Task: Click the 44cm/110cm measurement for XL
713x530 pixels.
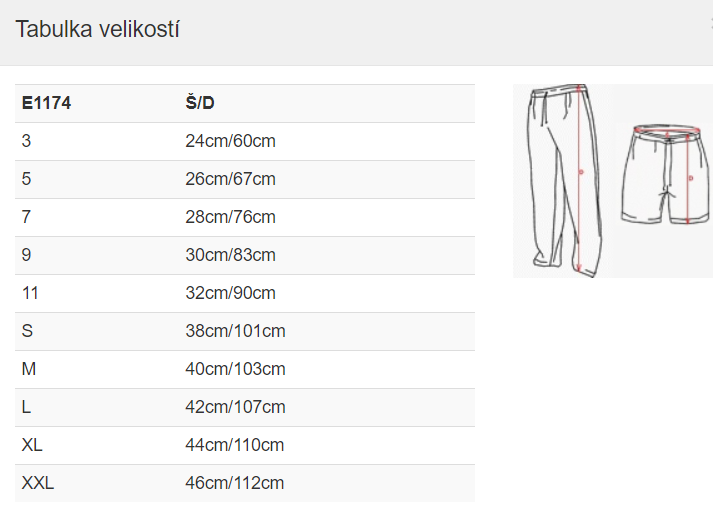Action: point(235,445)
